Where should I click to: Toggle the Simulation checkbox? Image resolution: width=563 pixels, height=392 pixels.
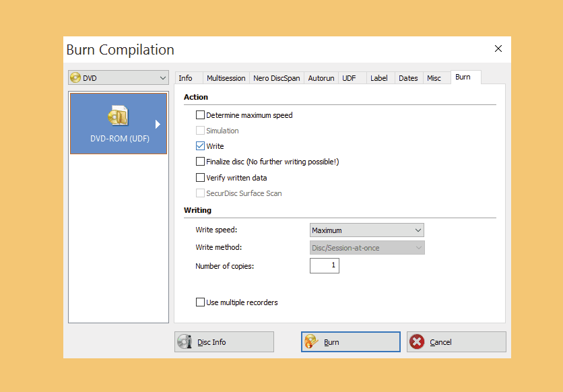(200, 130)
